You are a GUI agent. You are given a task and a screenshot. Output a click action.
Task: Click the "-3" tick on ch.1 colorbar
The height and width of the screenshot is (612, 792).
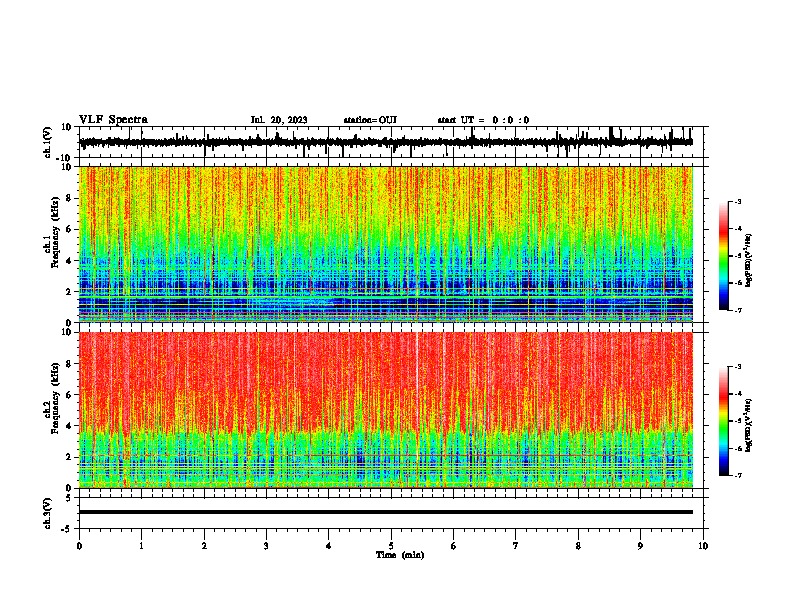pyautogui.click(x=737, y=201)
